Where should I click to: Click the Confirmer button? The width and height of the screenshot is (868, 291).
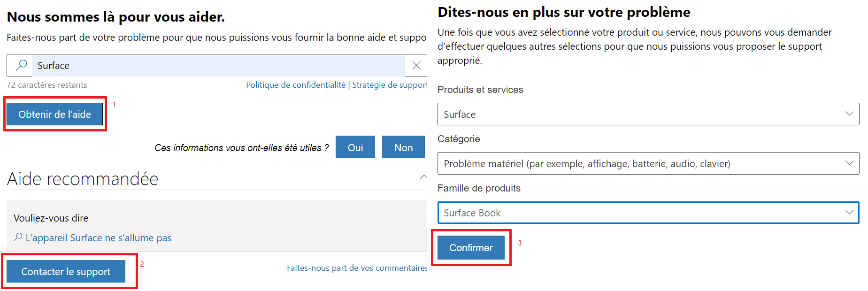point(471,247)
